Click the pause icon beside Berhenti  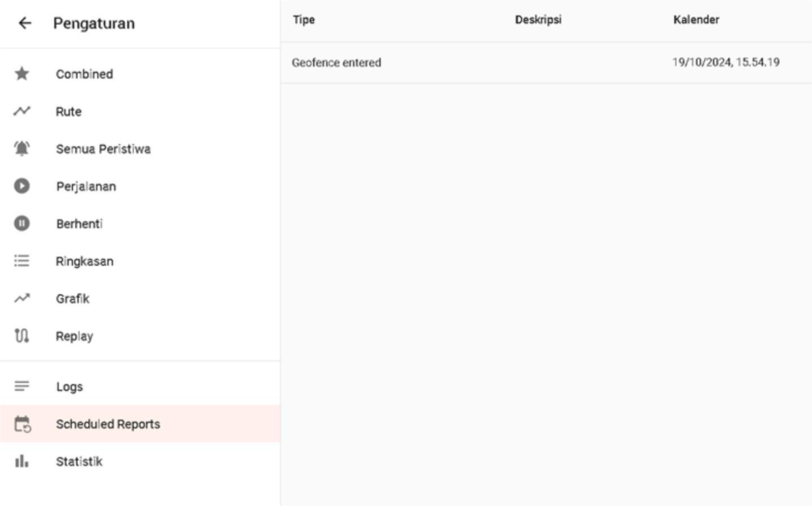pyautogui.click(x=22, y=224)
